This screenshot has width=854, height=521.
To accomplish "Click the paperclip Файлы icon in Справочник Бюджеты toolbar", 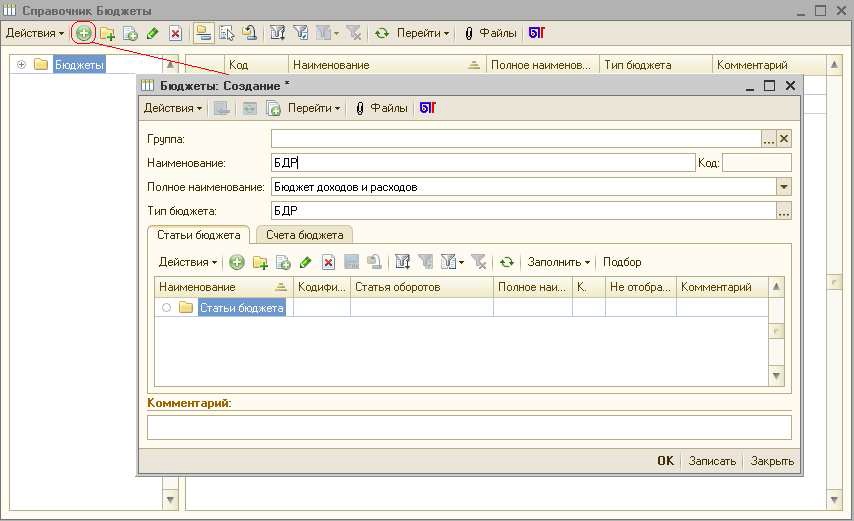I will (x=468, y=33).
